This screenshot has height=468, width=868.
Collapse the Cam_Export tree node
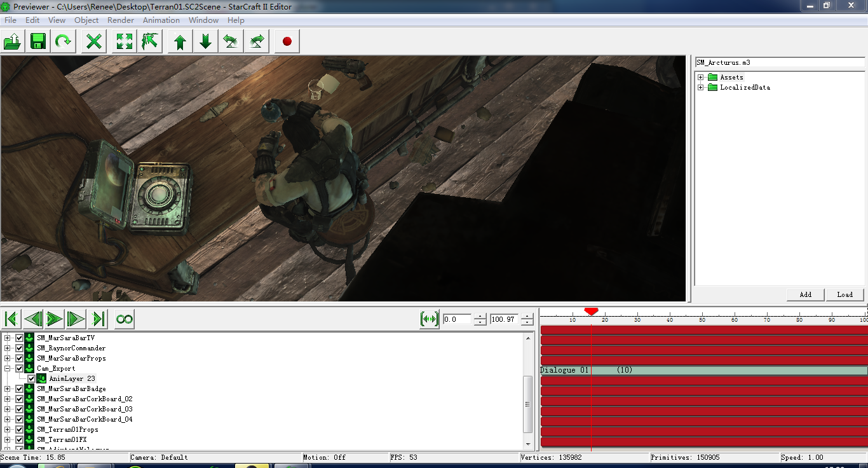click(7, 368)
